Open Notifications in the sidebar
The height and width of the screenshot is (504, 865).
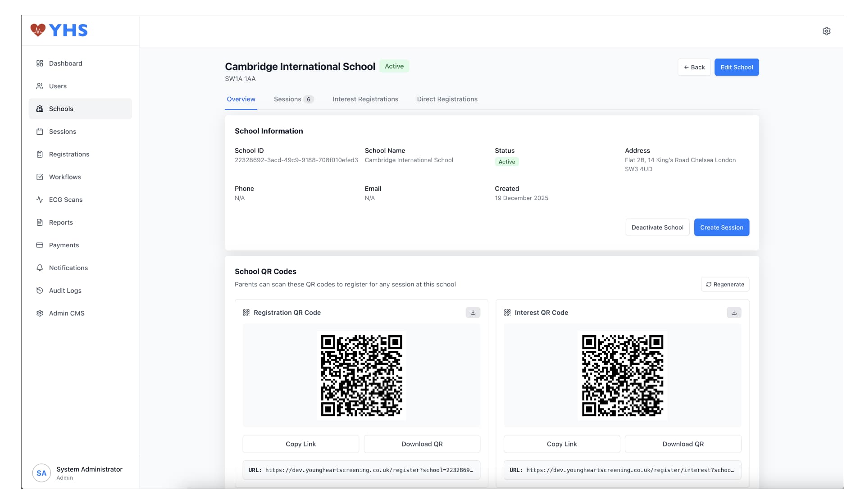[x=80, y=268]
